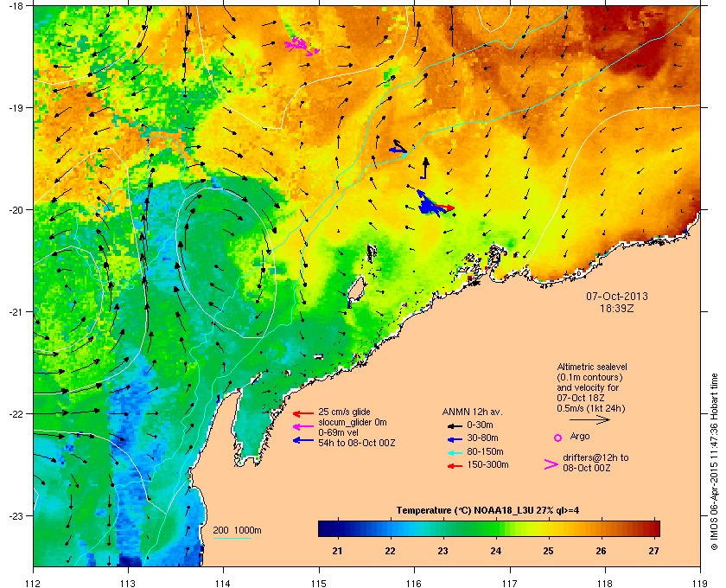
Task: Click the colorbar tick label 24
Action: [x=496, y=551]
